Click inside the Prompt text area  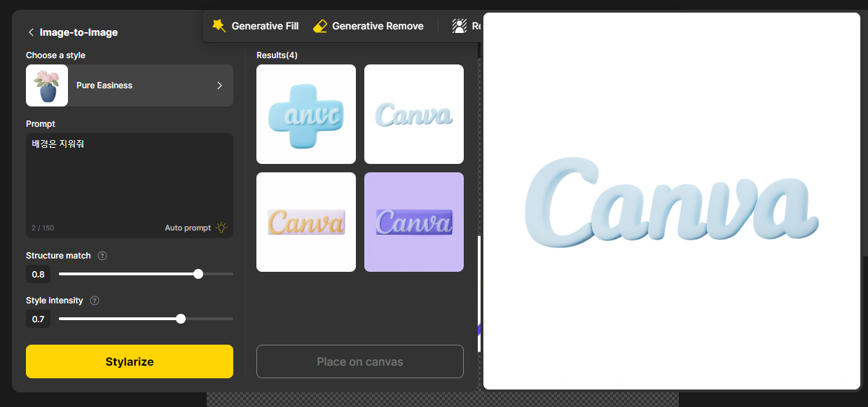[x=130, y=186]
